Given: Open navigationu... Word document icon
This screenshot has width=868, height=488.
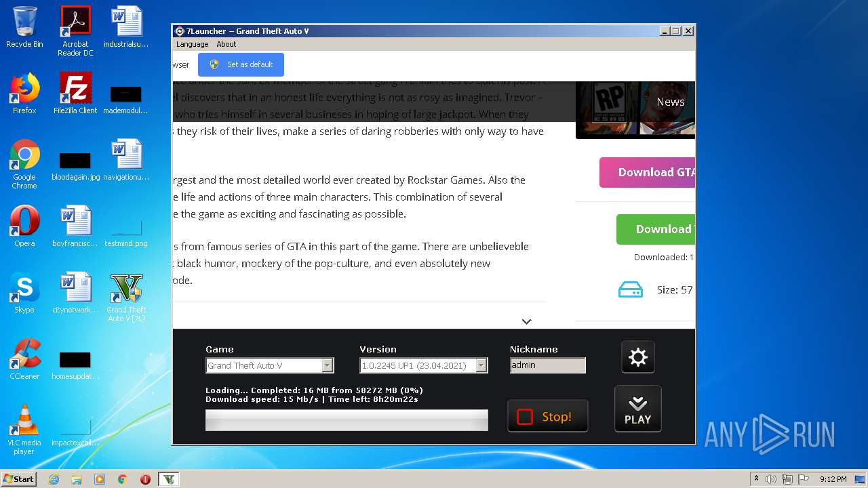Looking at the screenshot, I should coord(126,160).
